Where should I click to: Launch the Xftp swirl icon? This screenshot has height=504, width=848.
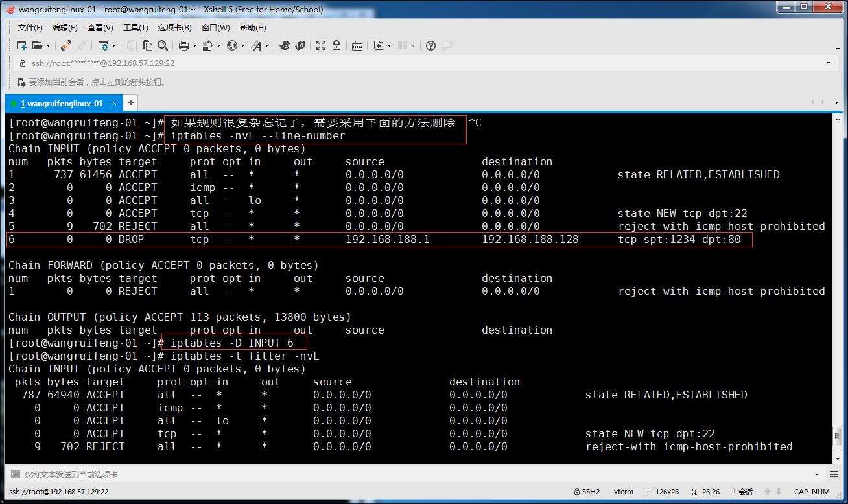(284, 45)
